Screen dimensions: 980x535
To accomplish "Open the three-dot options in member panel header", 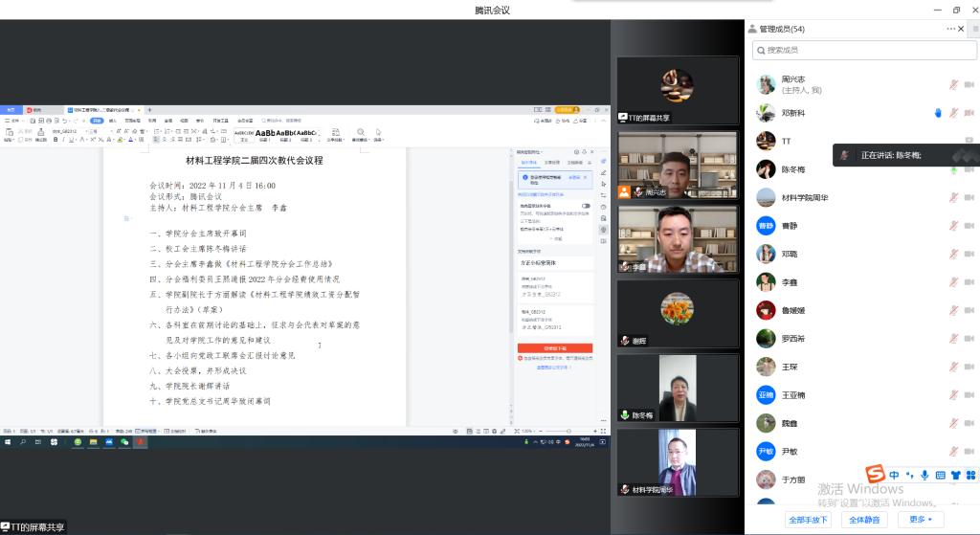I will tap(950, 29).
